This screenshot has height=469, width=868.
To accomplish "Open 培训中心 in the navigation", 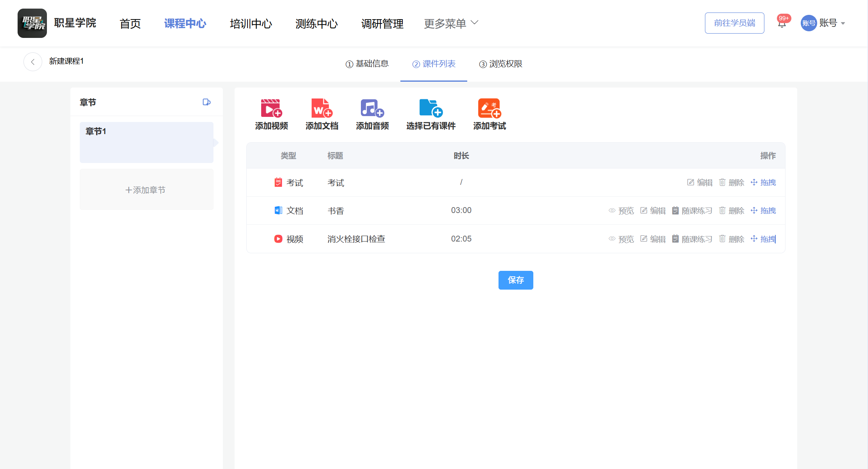I will [x=251, y=23].
